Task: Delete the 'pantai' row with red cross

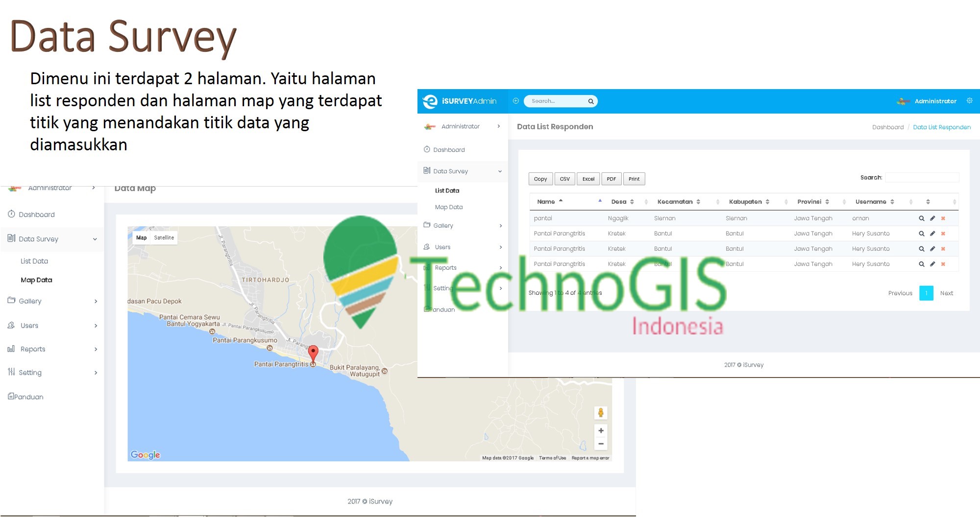Action: click(x=943, y=218)
